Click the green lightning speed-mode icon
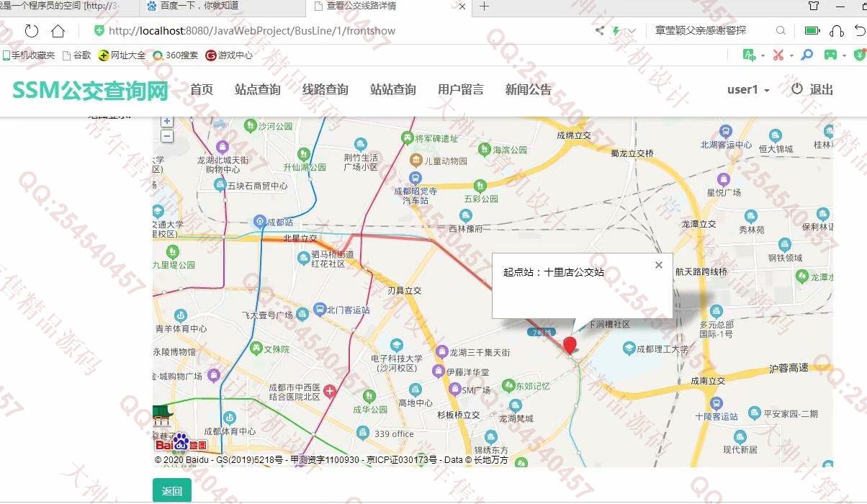Image resolution: width=867 pixels, height=504 pixels. point(616,31)
